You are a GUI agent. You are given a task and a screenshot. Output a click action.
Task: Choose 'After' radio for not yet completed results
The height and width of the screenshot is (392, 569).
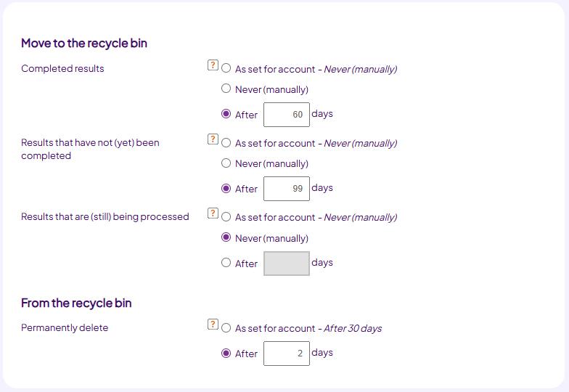(x=226, y=189)
